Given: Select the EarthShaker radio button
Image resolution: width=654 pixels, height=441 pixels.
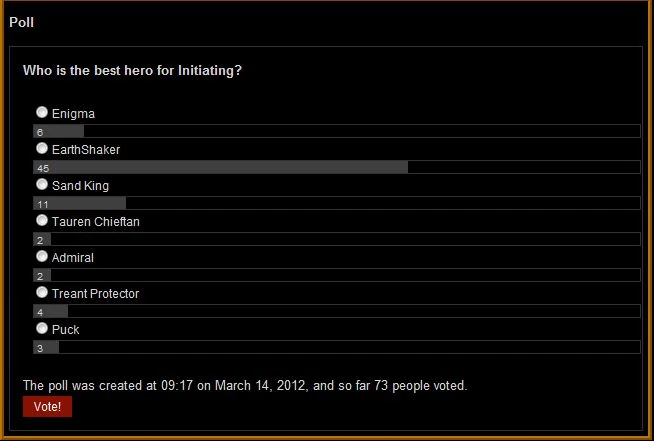Looking at the screenshot, I should pos(42,148).
